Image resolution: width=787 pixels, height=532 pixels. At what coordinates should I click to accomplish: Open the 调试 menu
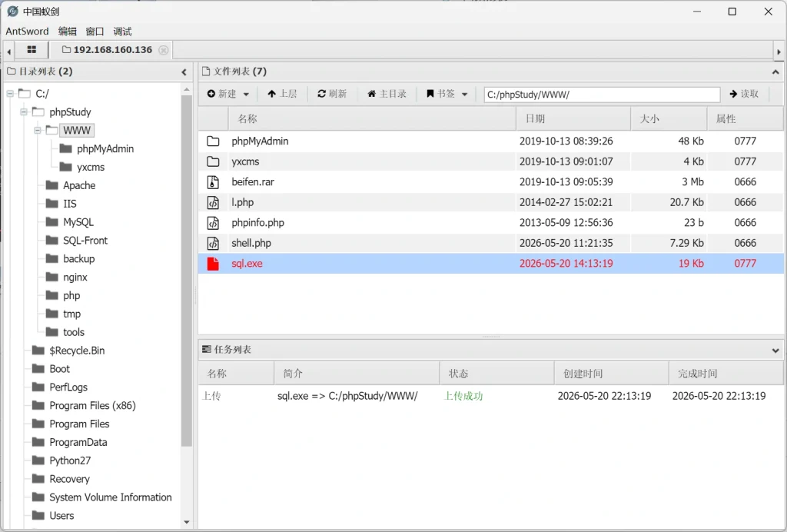click(x=122, y=31)
